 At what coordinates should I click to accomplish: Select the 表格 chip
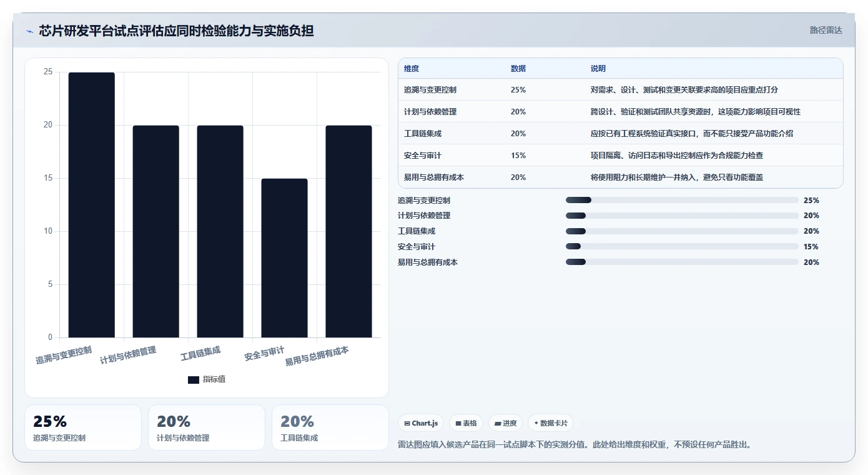click(x=466, y=423)
